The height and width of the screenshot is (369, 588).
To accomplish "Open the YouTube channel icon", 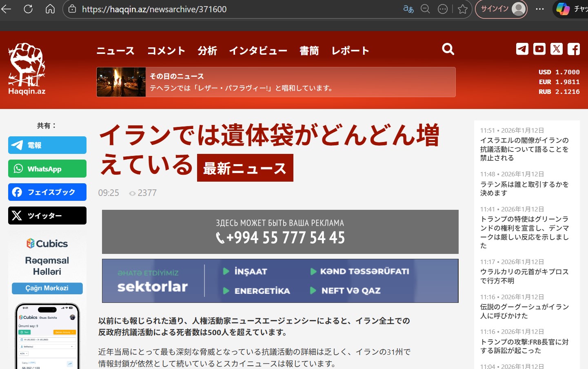I will click(x=539, y=49).
